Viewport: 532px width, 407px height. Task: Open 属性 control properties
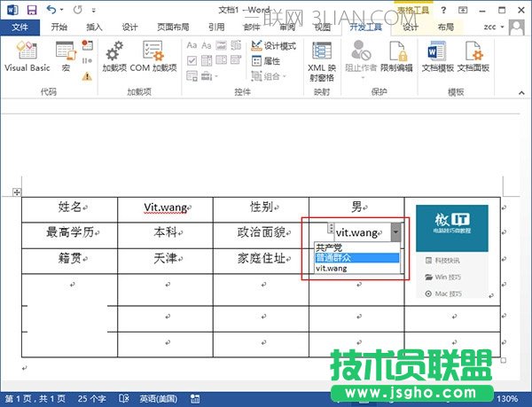[x=266, y=61]
